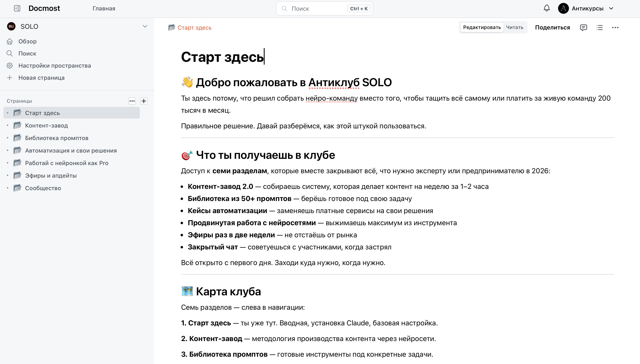Open notifications via the bell icon
Image resolution: width=640 pixels, height=364 pixels.
pos(547,8)
